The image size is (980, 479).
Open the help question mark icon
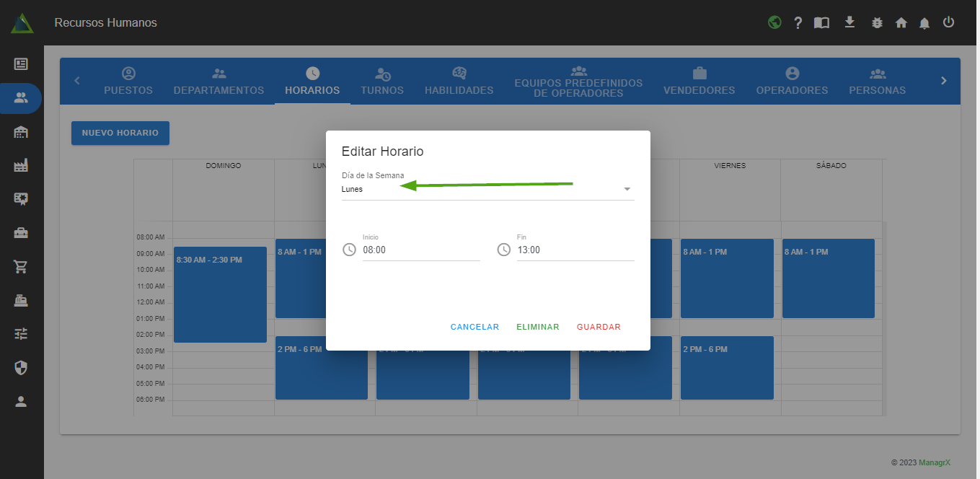[x=798, y=23]
